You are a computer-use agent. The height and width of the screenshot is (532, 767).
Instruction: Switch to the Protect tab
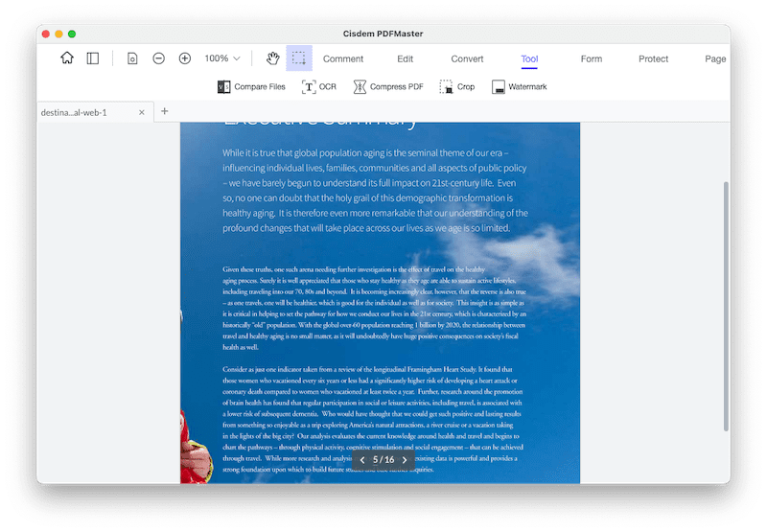[653, 58]
